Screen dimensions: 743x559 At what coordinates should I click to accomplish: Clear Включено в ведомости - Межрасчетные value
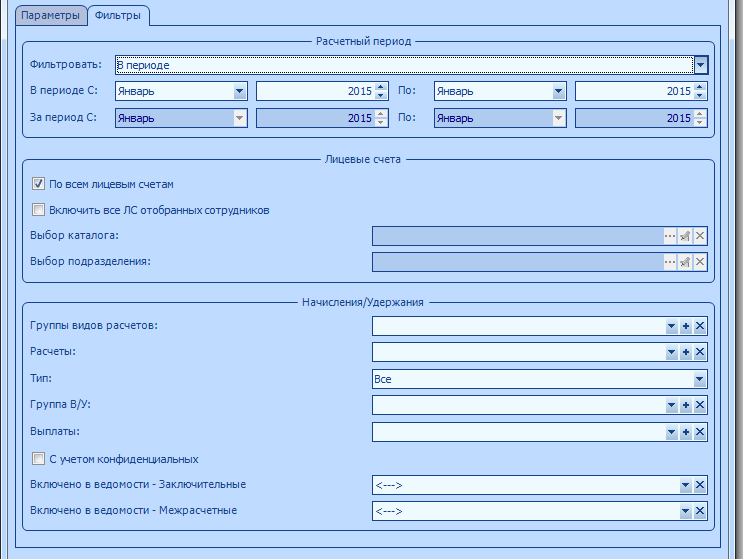click(700, 511)
